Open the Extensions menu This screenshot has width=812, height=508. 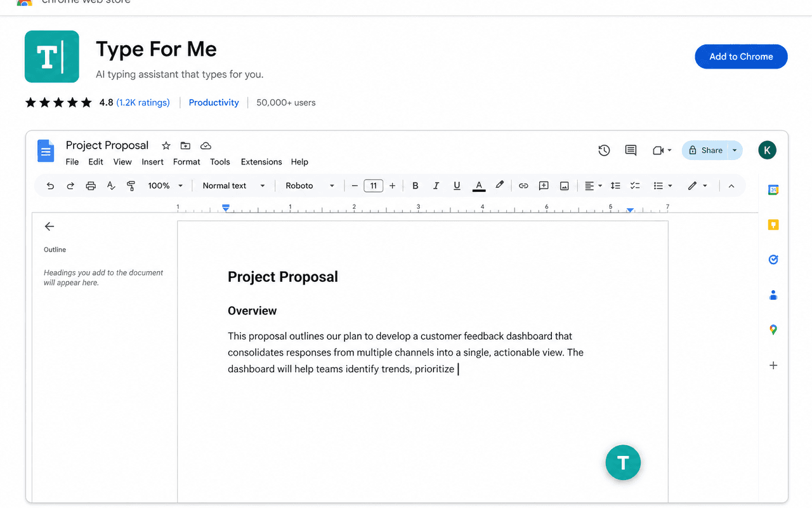pyautogui.click(x=261, y=162)
